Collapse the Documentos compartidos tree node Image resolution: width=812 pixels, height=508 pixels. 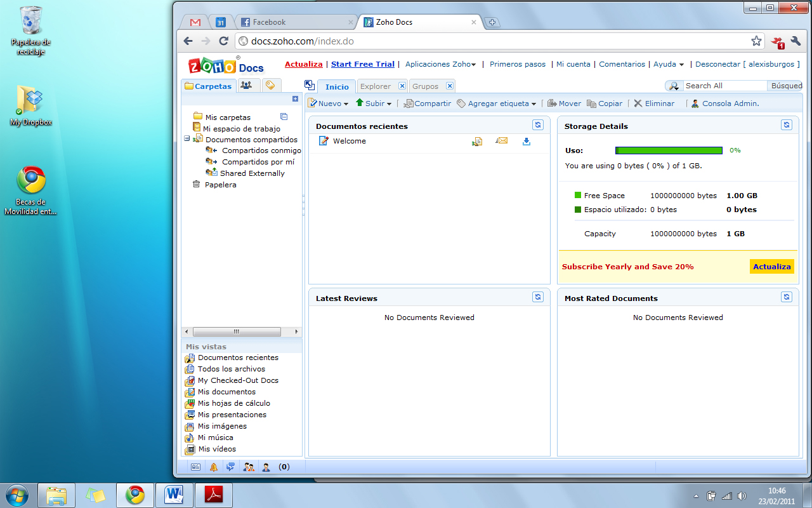(187, 139)
